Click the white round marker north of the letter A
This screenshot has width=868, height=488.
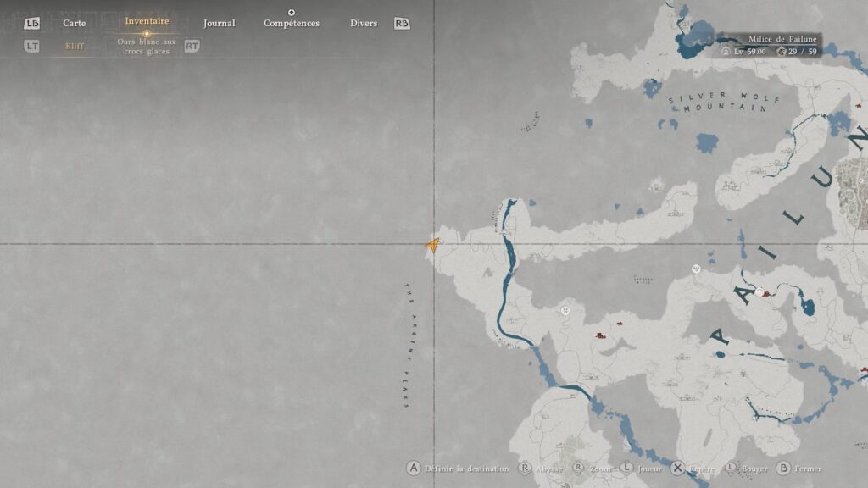[x=697, y=269]
